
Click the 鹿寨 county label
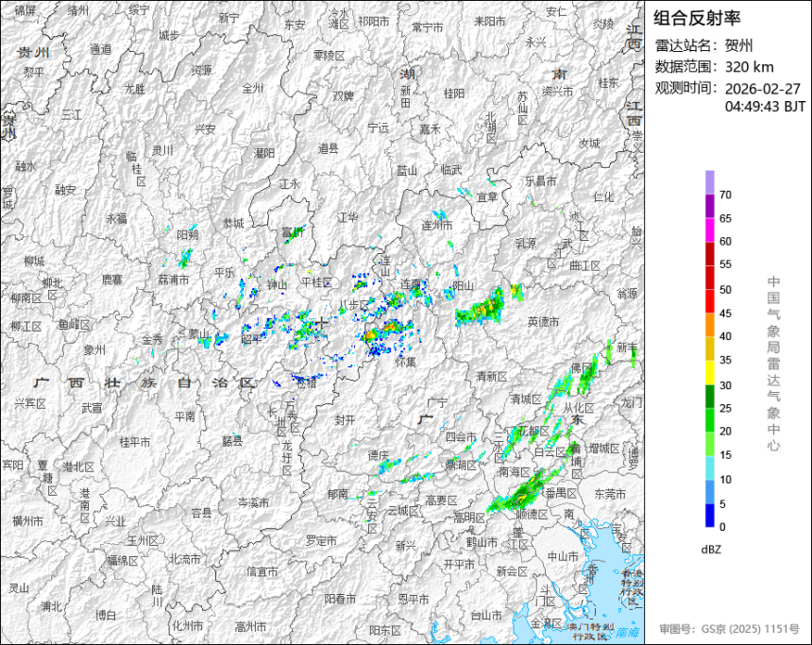(111, 280)
